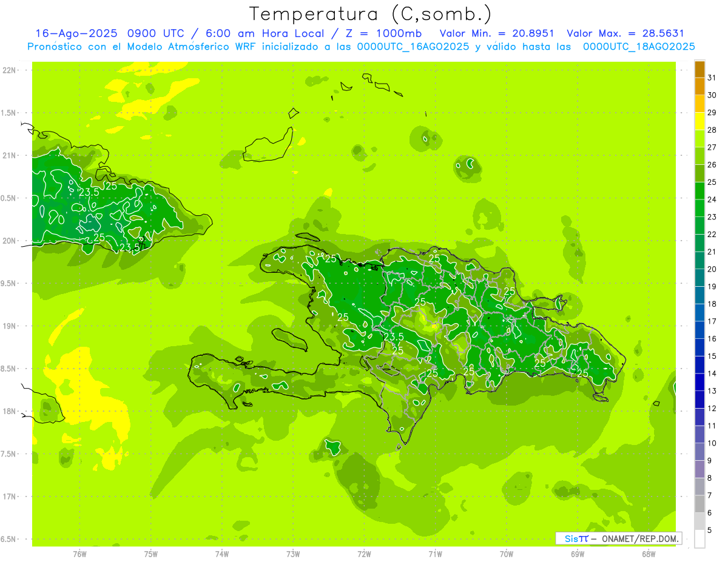This screenshot has width=728, height=562.
Task: Click the '72W' longitude axis label
Action: click(x=364, y=554)
